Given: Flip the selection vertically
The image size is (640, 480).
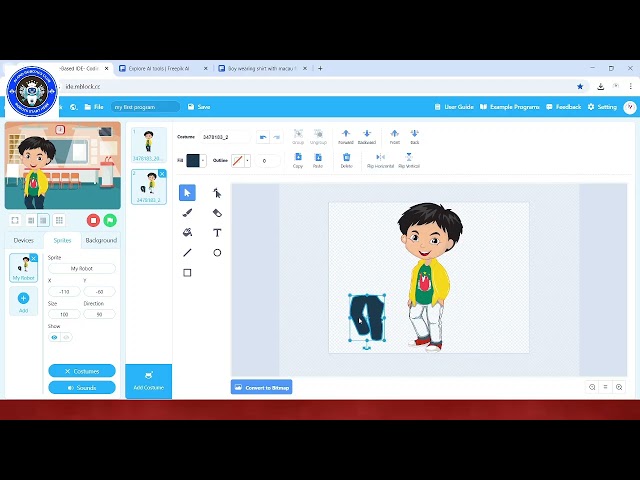Looking at the screenshot, I should (x=409, y=160).
